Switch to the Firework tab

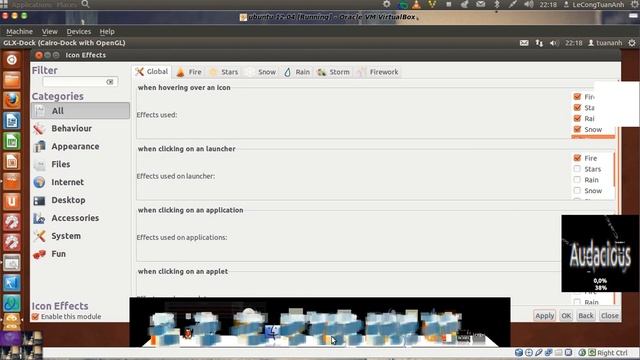coord(378,72)
